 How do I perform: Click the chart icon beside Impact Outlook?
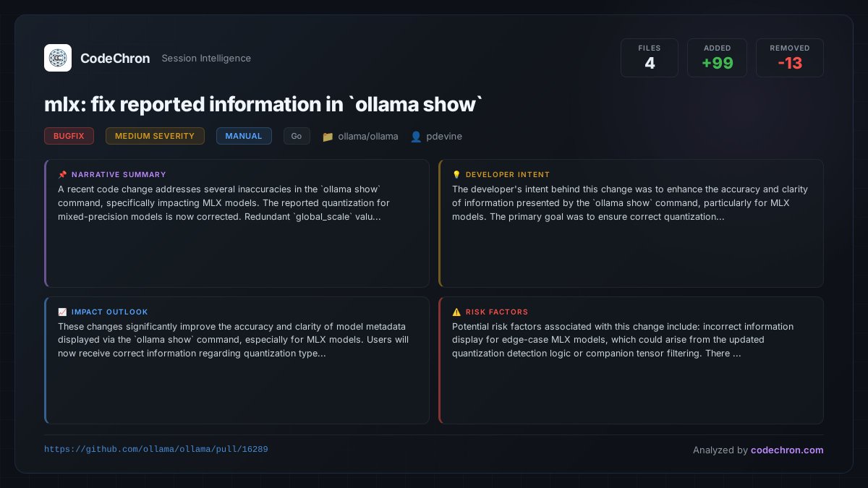point(62,312)
